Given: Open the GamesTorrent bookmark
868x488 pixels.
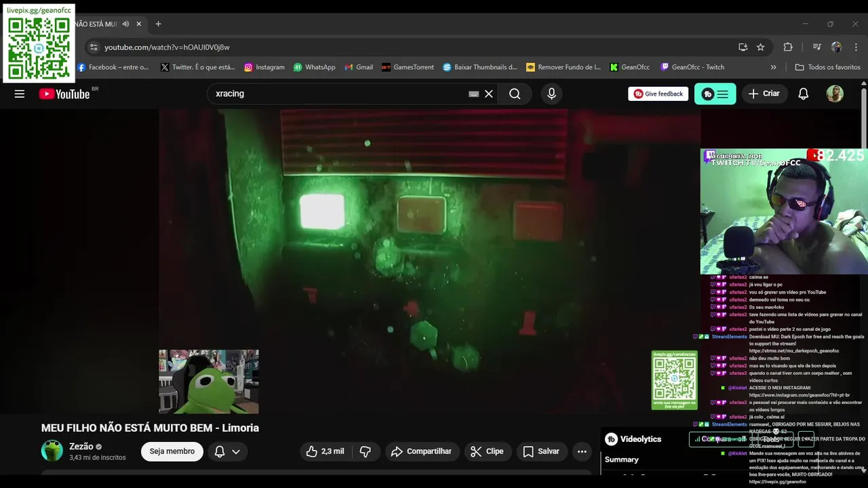Looking at the screenshot, I should 408,67.
